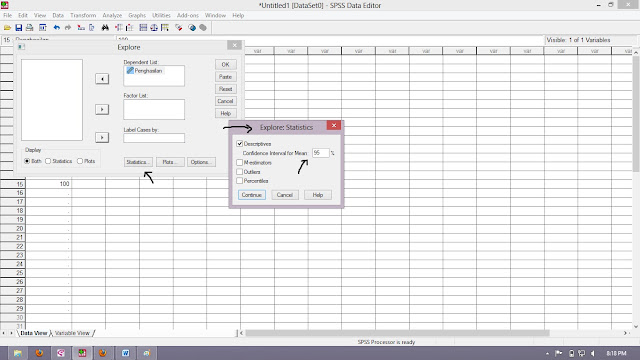Click the vertical scrollbar down arrow
The height and width of the screenshot is (360, 640).
pyautogui.click(x=636, y=327)
